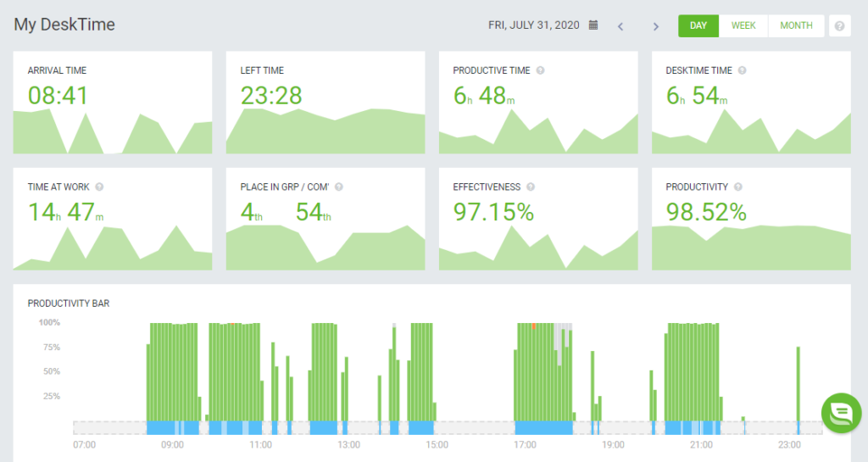Go to the previous day arrow
The image size is (868, 462).
tap(620, 26)
